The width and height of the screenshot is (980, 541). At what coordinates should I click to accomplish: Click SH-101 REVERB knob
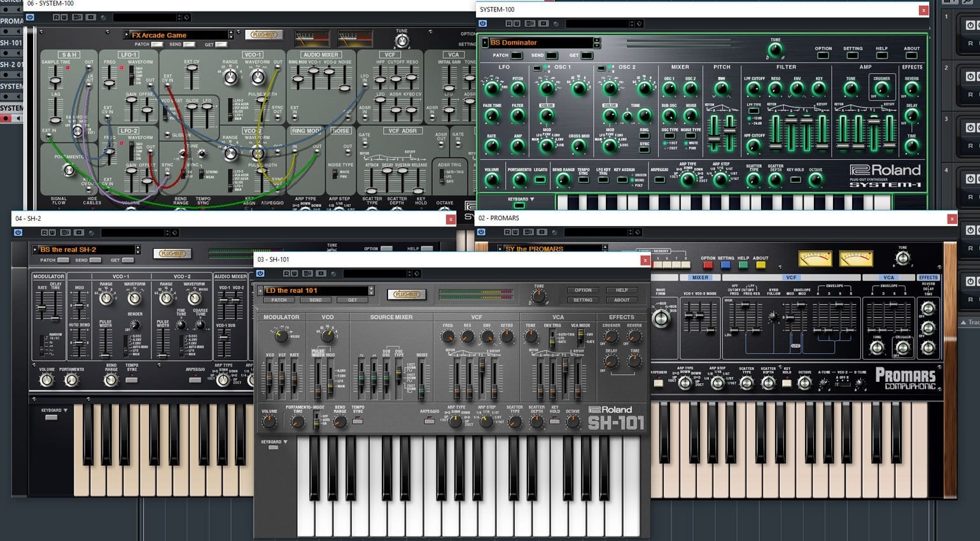click(x=634, y=337)
